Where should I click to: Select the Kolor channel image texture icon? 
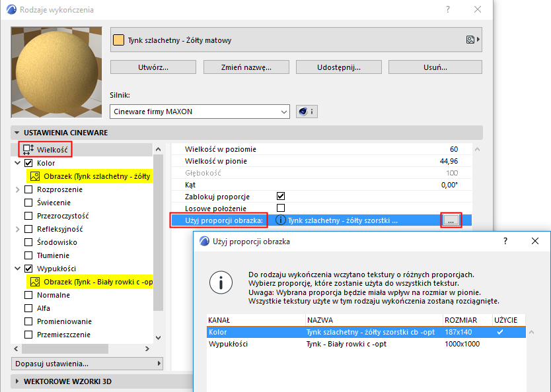pyautogui.click(x=35, y=176)
